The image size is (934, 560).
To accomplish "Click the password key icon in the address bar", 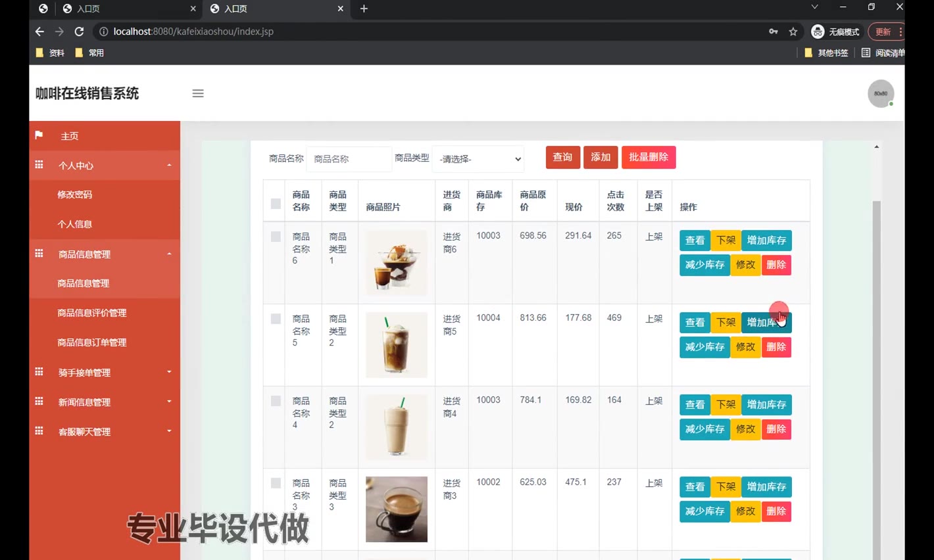I will click(773, 32).
